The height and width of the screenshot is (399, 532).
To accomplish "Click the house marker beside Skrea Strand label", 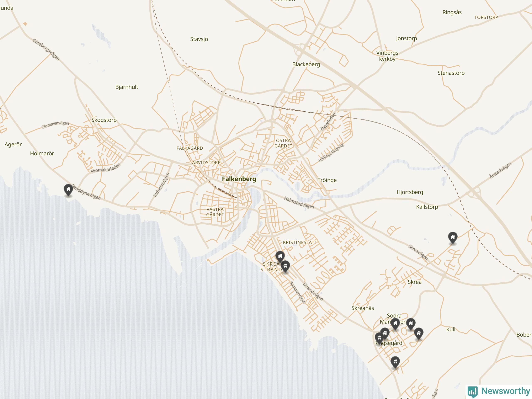I will [x=285, y=266].
